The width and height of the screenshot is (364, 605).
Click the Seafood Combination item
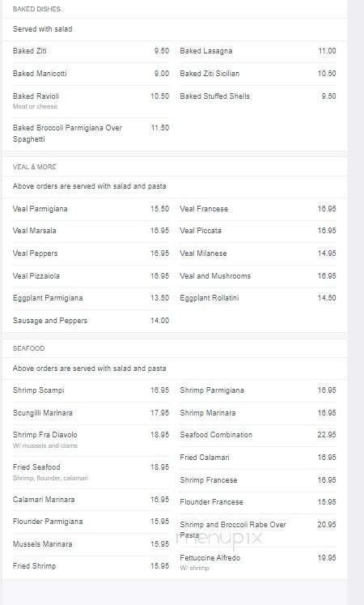[258, 435]
